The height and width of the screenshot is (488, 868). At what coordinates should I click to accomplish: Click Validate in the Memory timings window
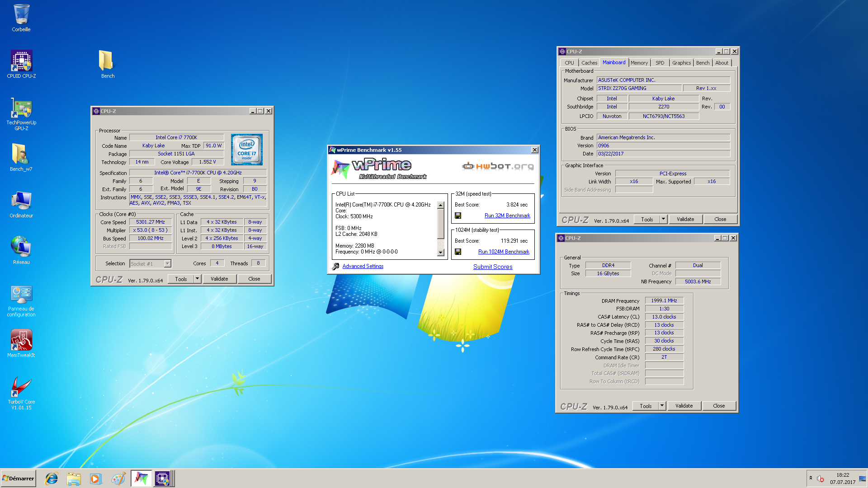coord(684,406)
